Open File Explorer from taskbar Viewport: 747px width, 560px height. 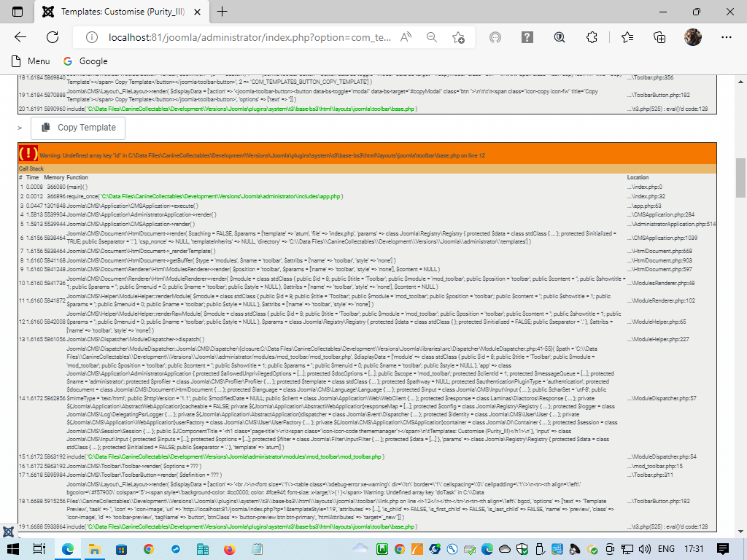coord(94,549)
